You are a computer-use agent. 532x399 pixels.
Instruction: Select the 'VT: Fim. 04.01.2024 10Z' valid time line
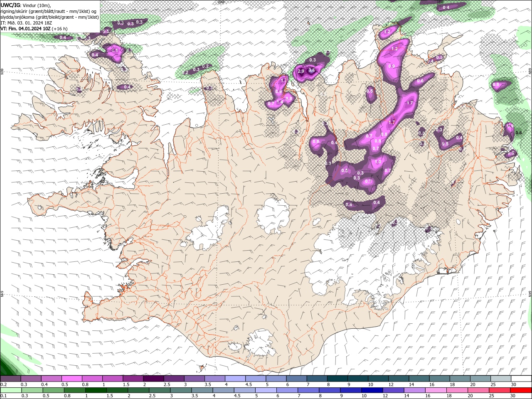25,29
